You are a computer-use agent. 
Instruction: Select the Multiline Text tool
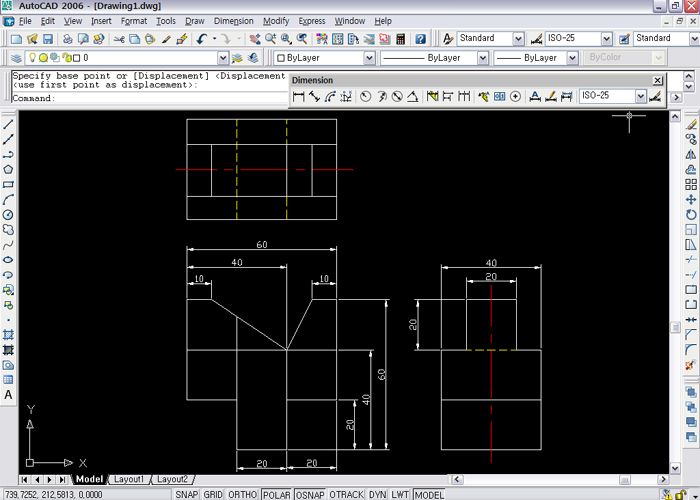[8, 395]
